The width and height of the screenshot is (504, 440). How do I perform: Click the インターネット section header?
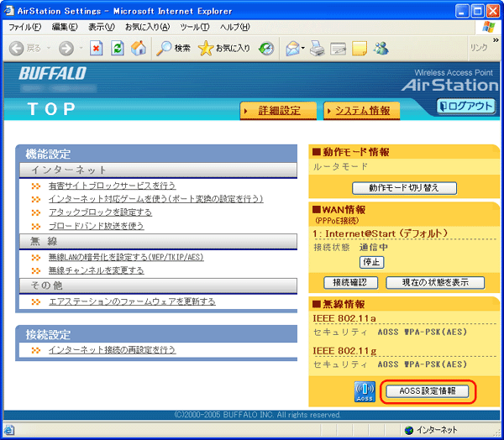coord(158,170)
